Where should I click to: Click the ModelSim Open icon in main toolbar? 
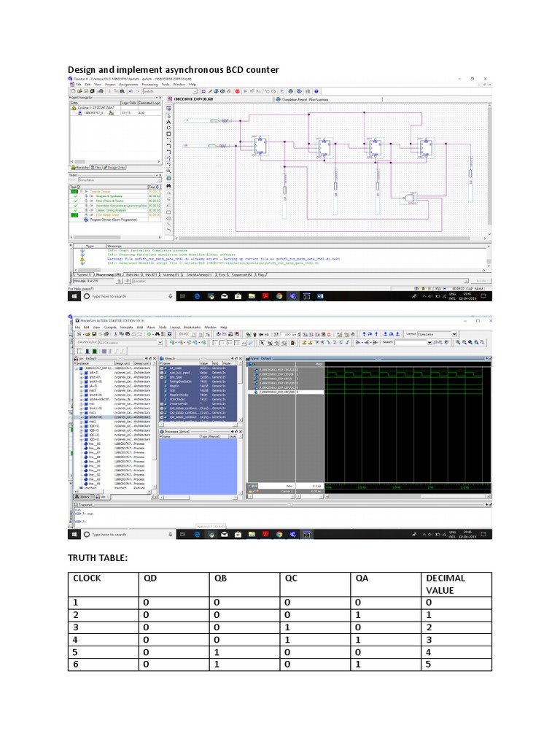(87, 334)
